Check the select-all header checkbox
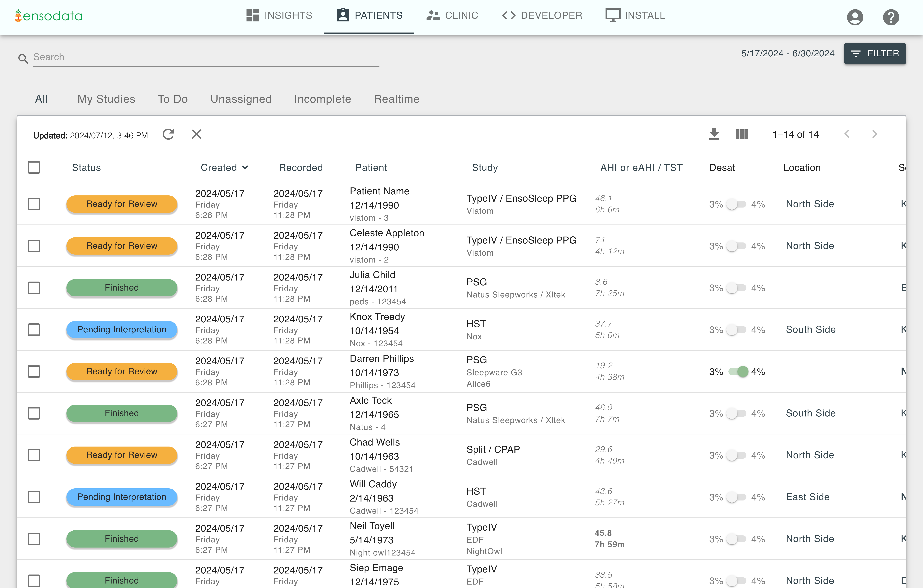 click(34, 167)
